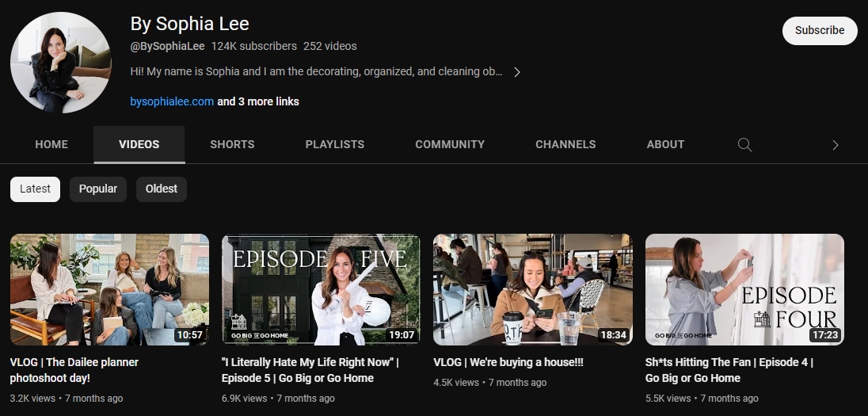Click the channel description starting 'Hi! My name is Sophia'
This screenshot has height=416, width=868.
pos(317,72)
